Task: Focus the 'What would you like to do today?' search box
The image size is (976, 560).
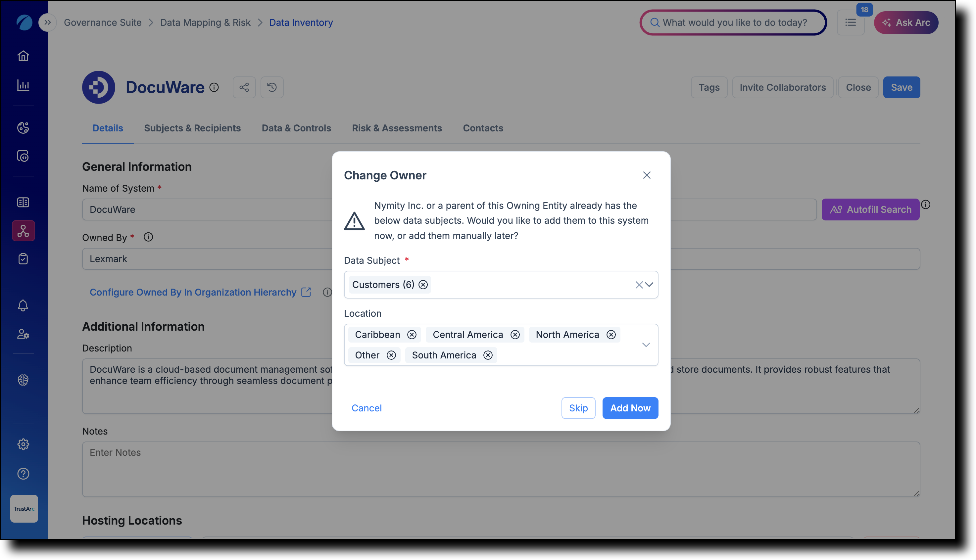Action: [x=733, y=23]
